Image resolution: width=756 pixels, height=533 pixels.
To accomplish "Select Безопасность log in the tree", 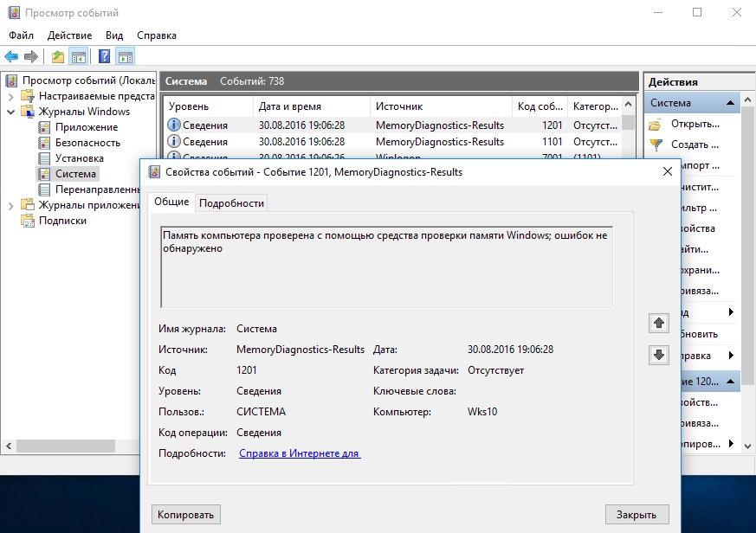I will click(87, 143).
